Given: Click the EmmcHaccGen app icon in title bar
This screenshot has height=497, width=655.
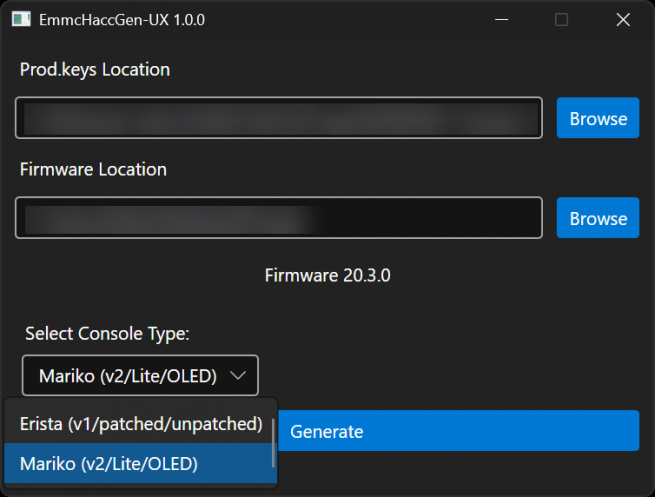Looking at the screenshot, I should pos(20,19).
